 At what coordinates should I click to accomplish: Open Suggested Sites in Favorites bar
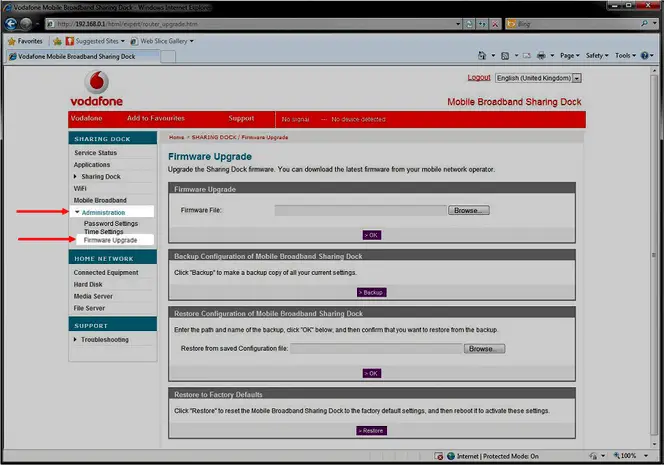[x=95, y=41]
